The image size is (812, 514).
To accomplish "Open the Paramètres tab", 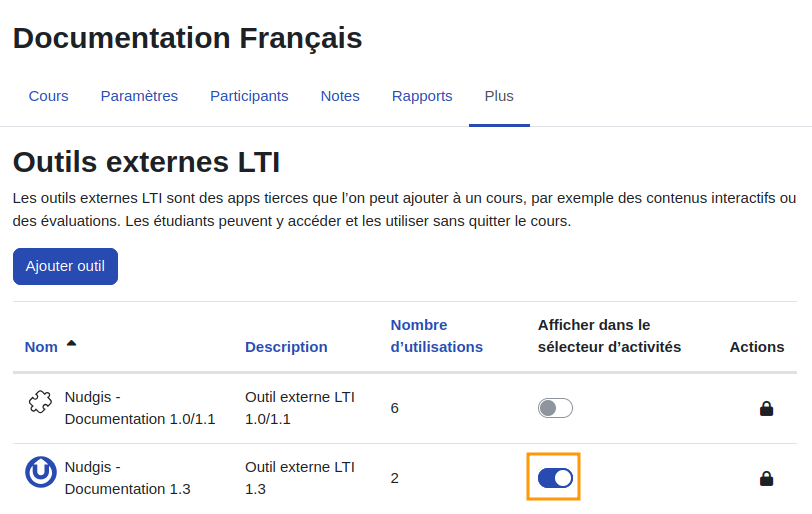I will 139,96.
